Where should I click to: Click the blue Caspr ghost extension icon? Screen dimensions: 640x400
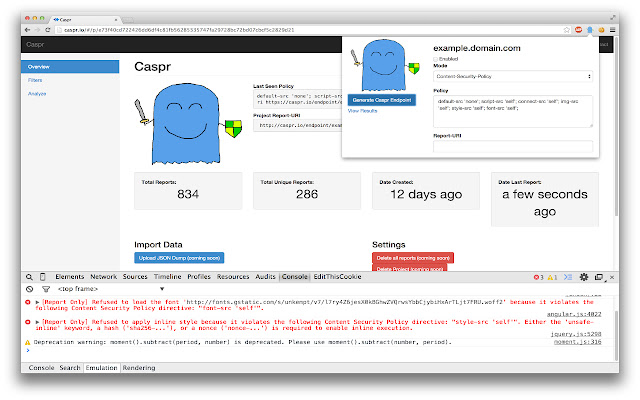[x=590, y=30]
